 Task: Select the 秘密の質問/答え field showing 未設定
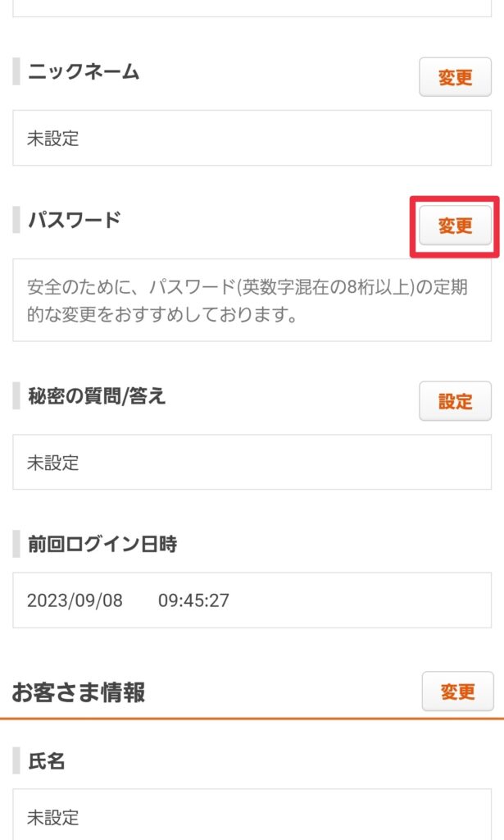pyautogui.click(x=252, y=462)
